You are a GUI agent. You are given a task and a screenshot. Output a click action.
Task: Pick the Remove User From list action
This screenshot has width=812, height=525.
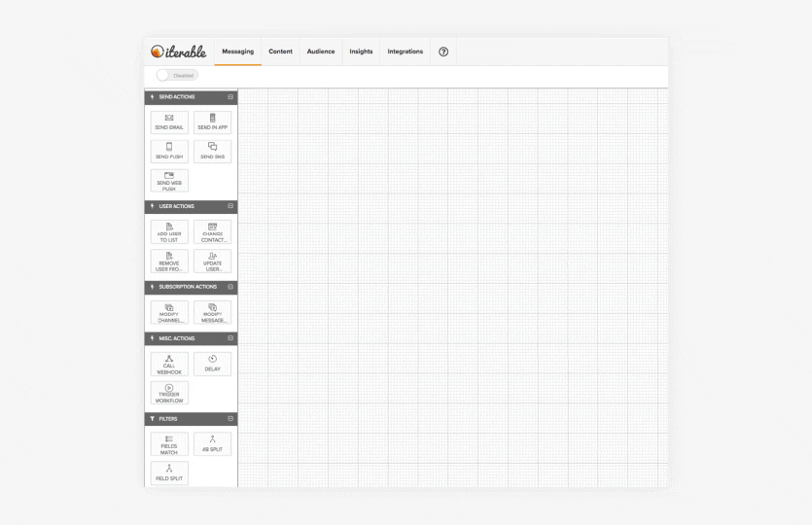coord(169,261)
